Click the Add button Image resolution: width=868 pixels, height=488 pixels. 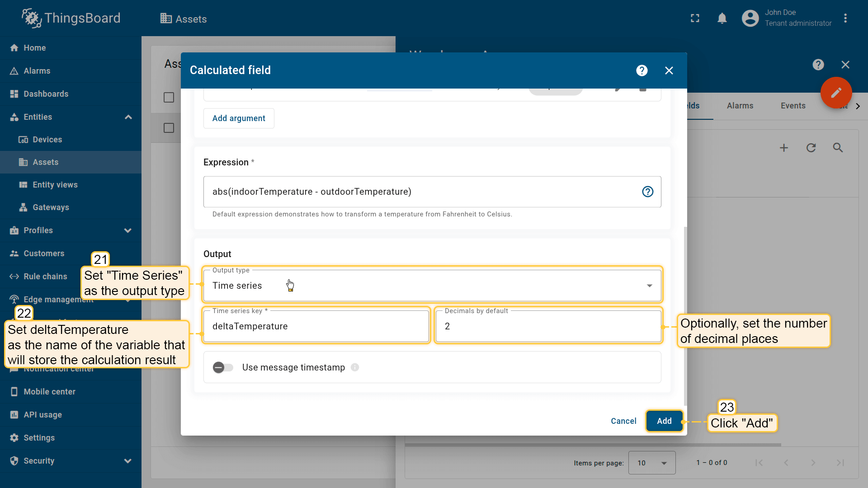[x=664, y=421]
